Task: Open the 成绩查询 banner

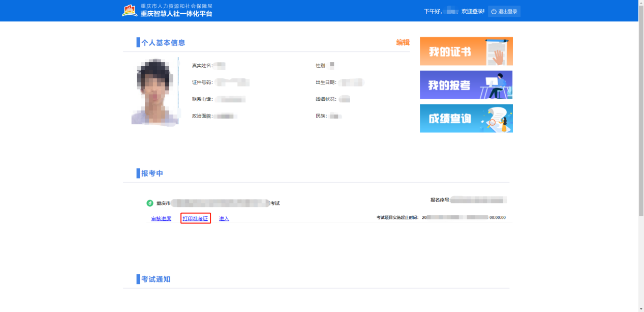Action: (x=466, y=119)
